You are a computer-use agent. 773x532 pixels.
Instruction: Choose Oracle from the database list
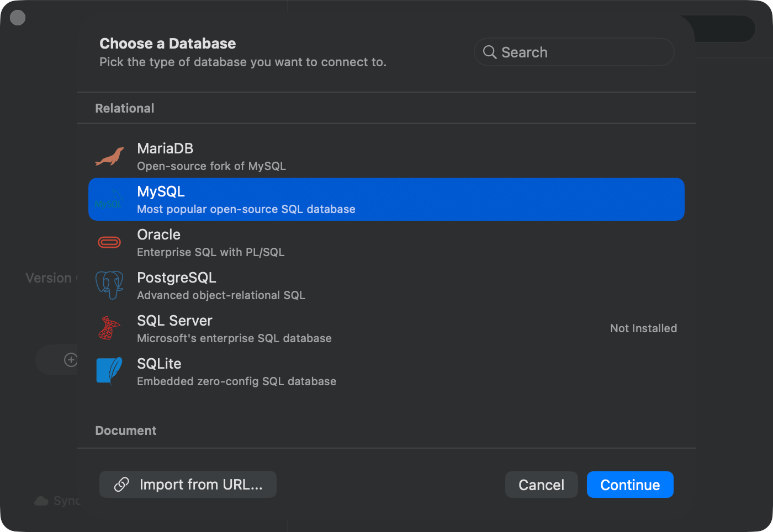pyautogui.click(x=386, y=242)
